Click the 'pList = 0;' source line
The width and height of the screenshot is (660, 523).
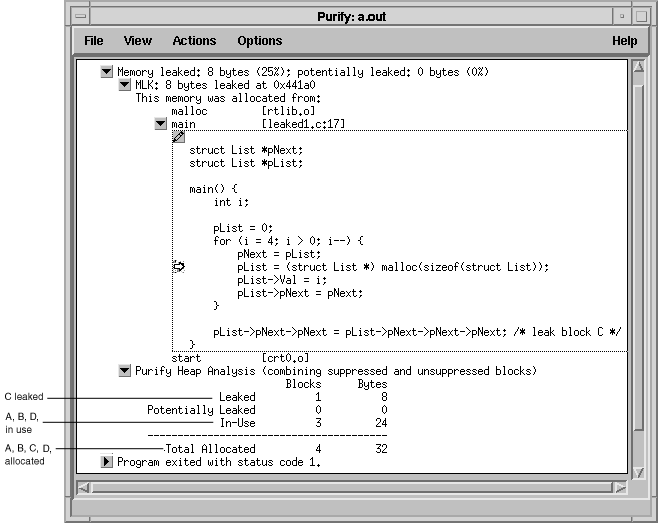tap(243, 228)
